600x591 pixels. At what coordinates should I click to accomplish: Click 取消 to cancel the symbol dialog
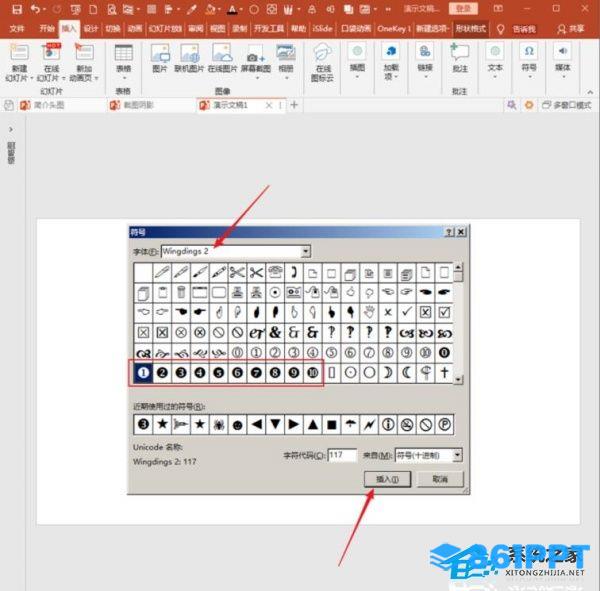440,479
